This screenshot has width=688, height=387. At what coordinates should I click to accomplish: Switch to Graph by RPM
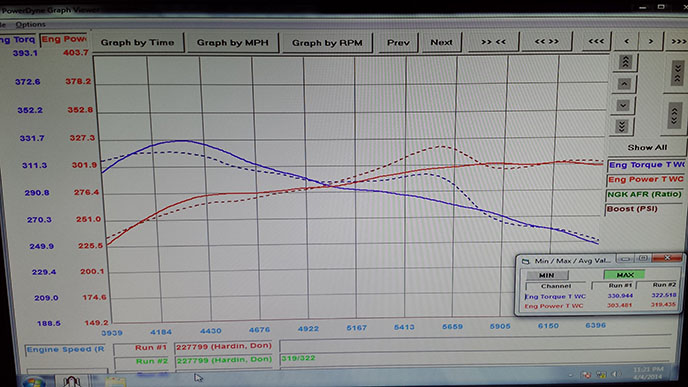[327, 43]
